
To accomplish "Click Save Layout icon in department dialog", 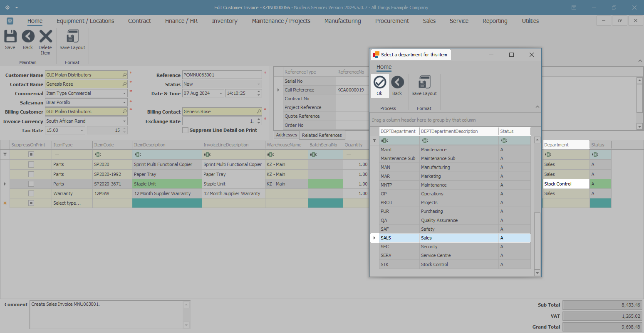I will click(424, 83).
